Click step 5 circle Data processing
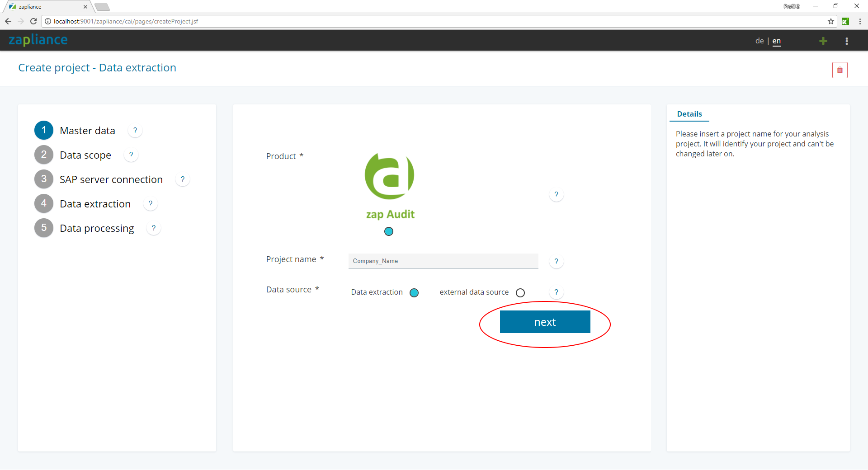Viewport: 868px width, 470px height. pos(44,228)
